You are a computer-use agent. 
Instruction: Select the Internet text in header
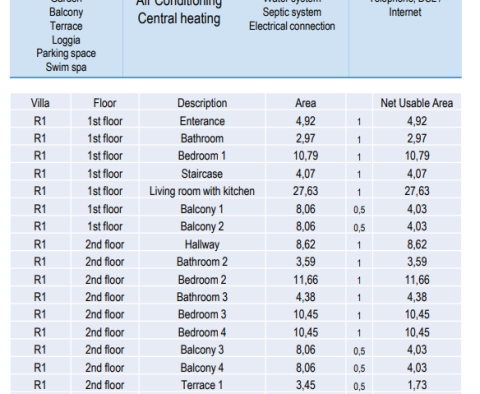coord(405,12)
